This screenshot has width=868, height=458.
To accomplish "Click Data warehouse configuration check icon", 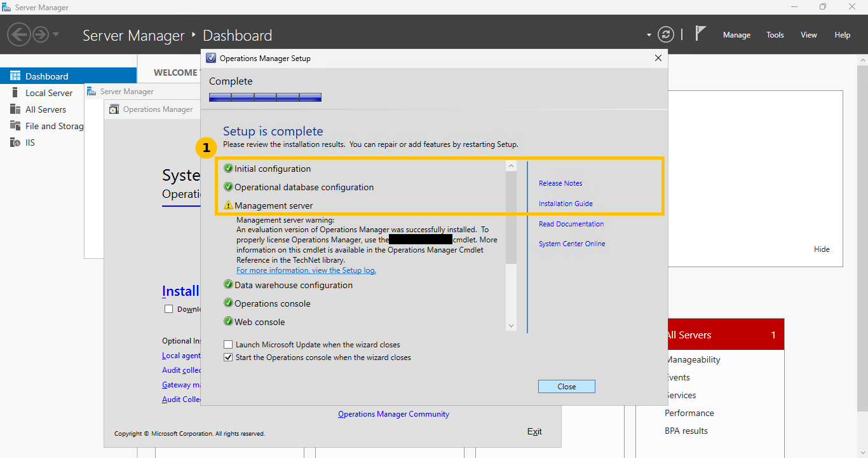I will 229,285.
